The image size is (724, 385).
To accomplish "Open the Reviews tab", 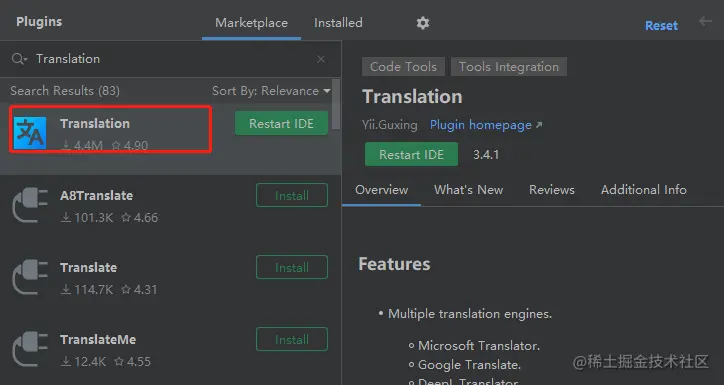I will click(x=552, y=190).
